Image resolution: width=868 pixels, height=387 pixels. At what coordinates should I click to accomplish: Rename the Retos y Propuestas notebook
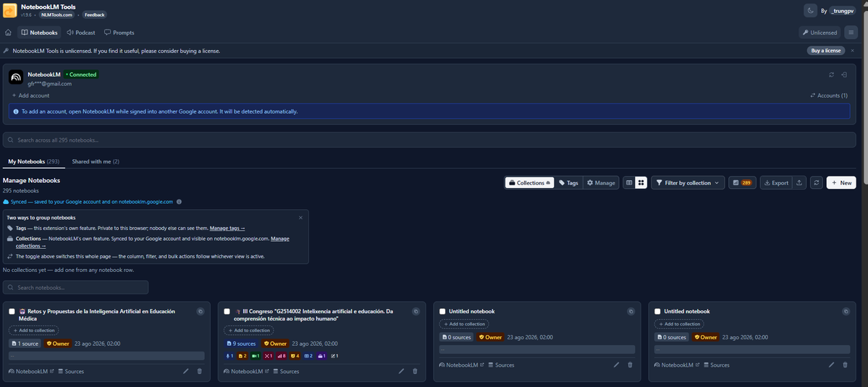tap(186, 371)
